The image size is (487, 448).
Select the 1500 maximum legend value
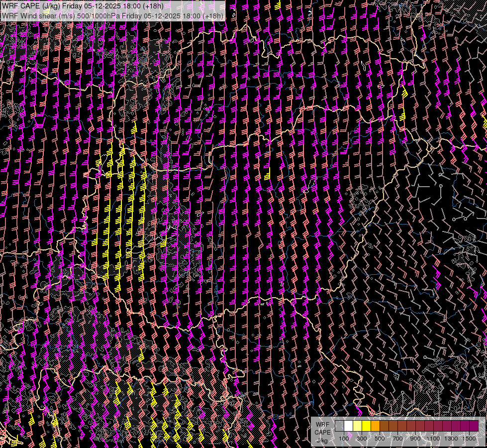click(469, 439)
